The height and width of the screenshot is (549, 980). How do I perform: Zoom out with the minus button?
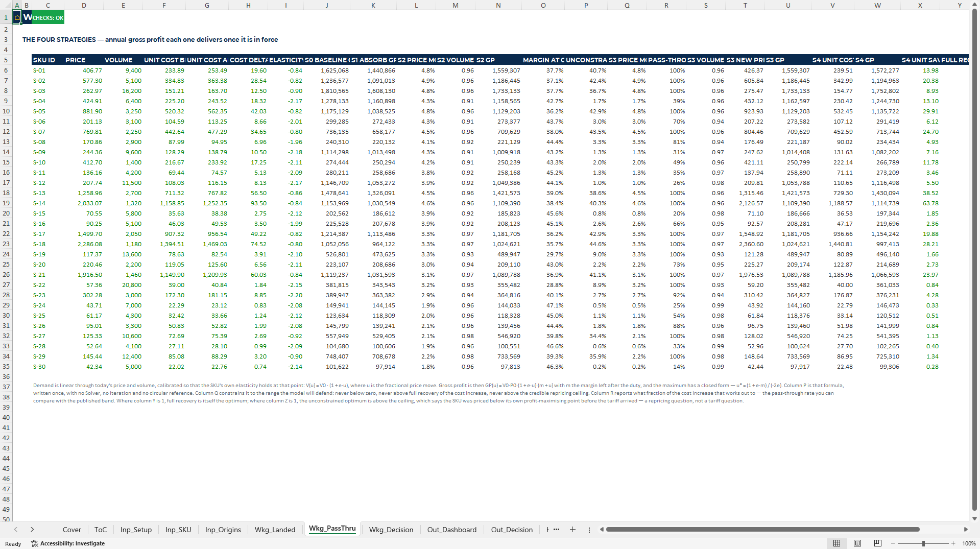coord(893,543)
